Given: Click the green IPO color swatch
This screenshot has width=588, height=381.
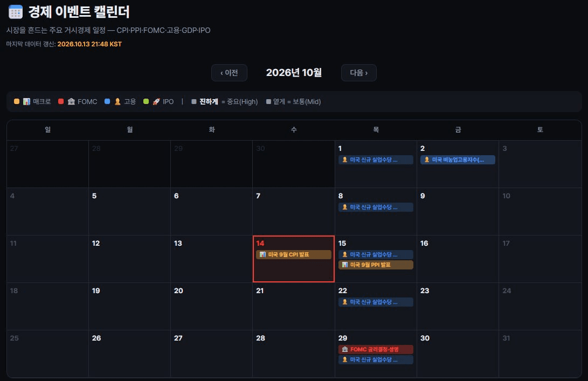Looking at the screenshot, I should coord(146,102).
